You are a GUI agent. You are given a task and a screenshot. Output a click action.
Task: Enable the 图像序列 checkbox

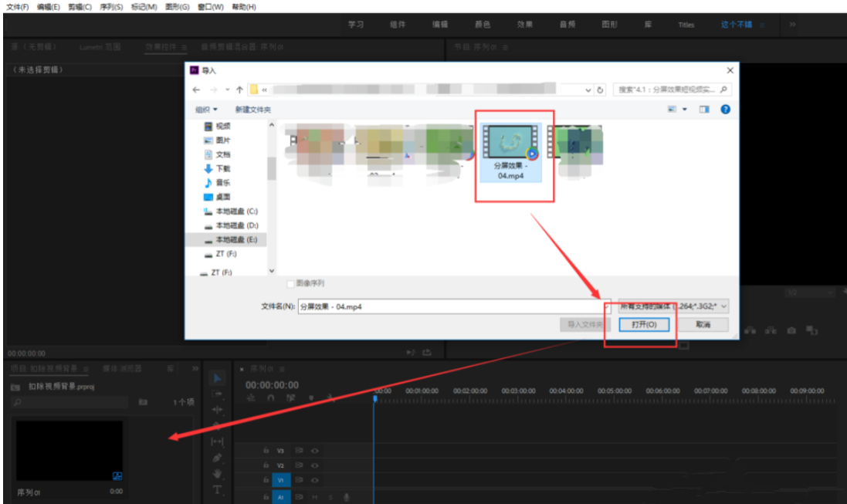pyautogui.click(x=290, y=283)
